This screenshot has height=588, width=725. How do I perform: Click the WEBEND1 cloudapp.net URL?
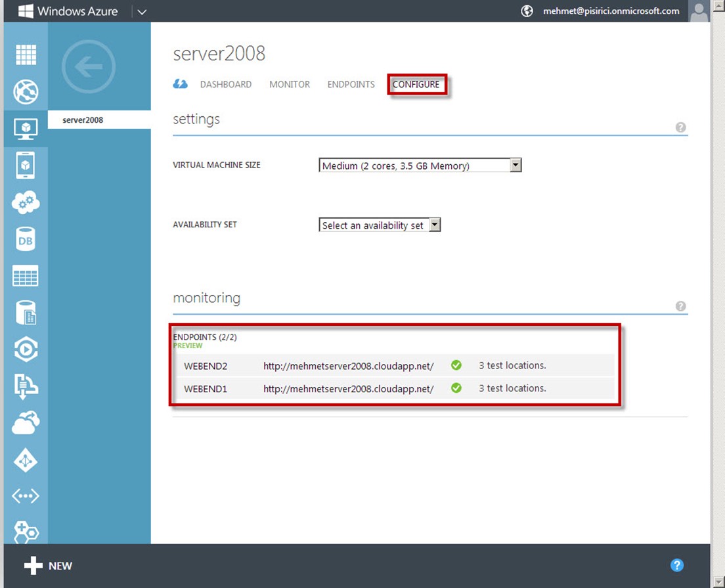pos(349,389)
